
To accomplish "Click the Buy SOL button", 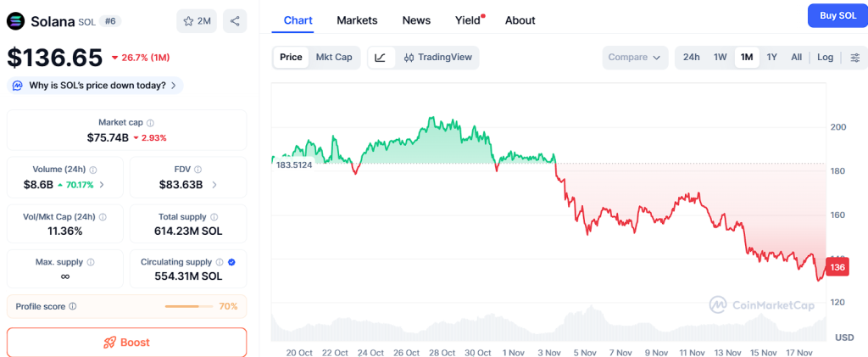I will click(x=837, y=16).
